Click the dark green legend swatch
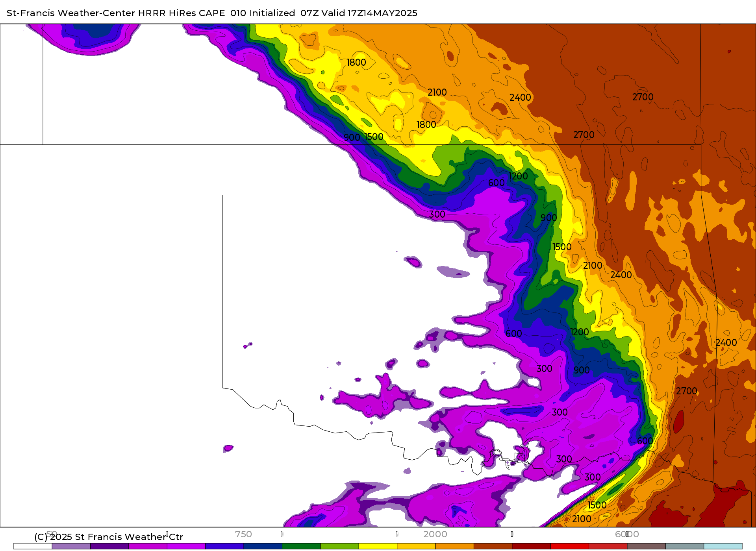 301,546
